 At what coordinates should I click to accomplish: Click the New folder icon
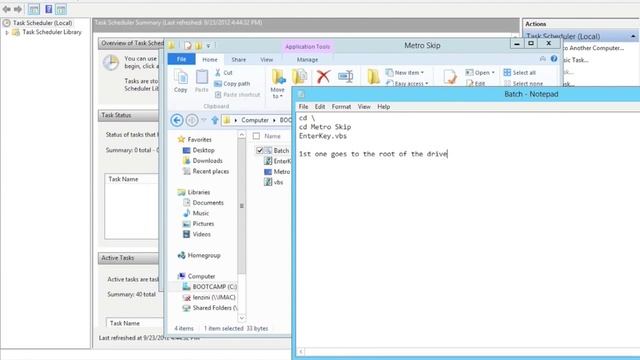point(373,76)
